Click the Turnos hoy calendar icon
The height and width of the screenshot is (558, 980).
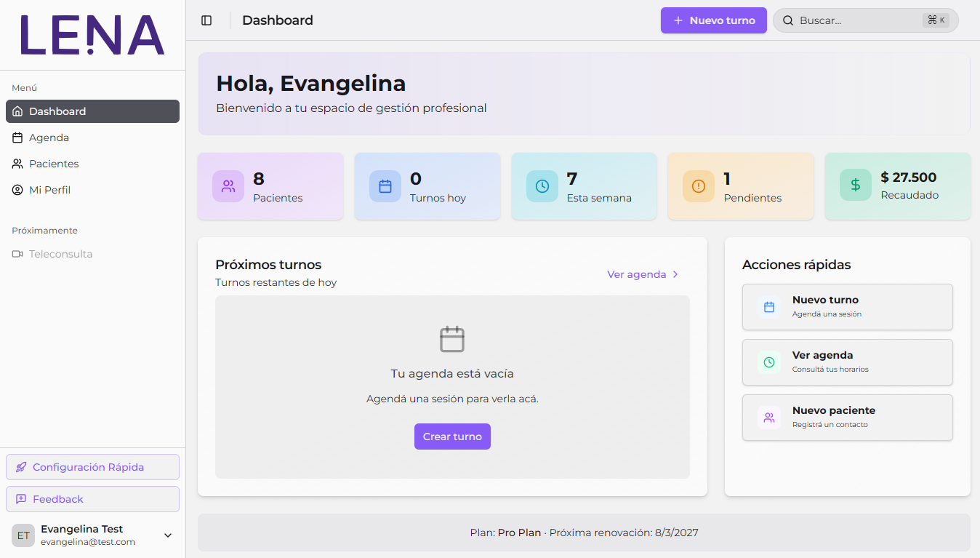click(385, 186)
